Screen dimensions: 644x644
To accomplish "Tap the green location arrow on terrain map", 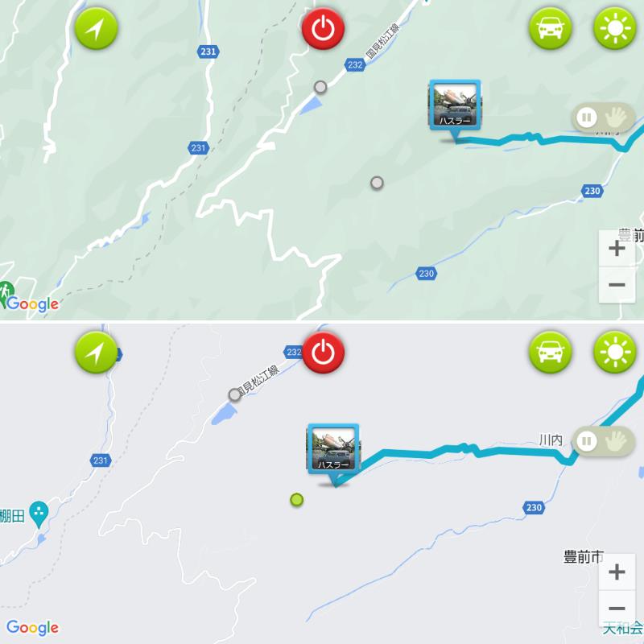I will point(96,28).
